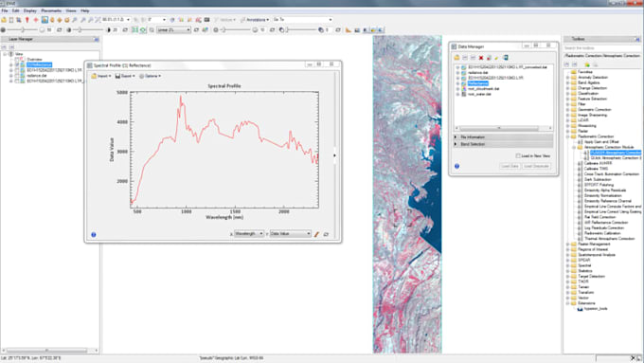This screenshot has height=363, width=644.
Task: Click the orange histogram icon on the second toolbar row
Action: pyautogui.click(x=349, y=30)
